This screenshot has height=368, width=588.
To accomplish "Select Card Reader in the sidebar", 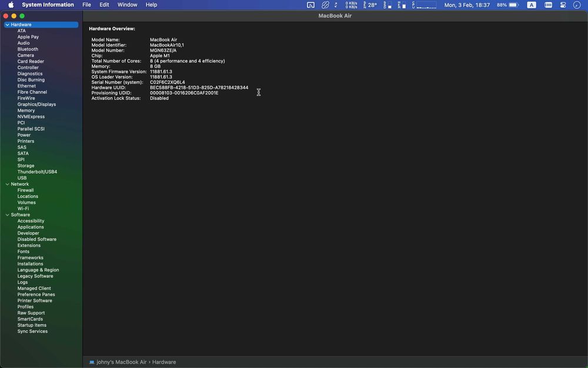I will click(31, 62).
